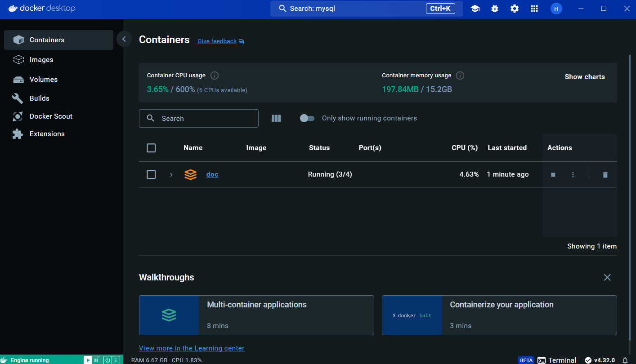Click the BETA badge near Terminal
Viewport: 636px width, 364px height.
pos(526,360)
